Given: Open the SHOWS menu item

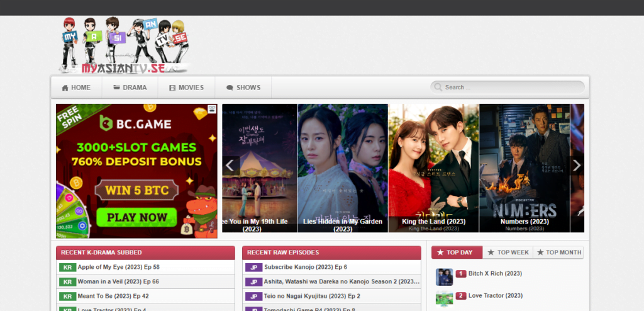Looking at the screenshot, I should 243,88.
